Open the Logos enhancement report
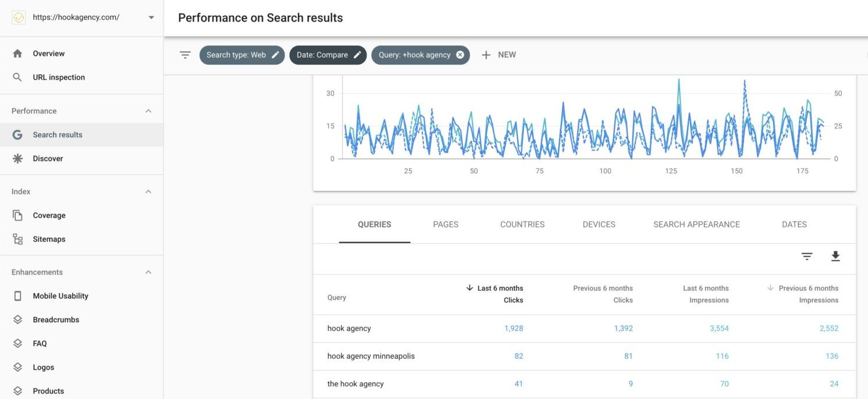 click(43, 367)
